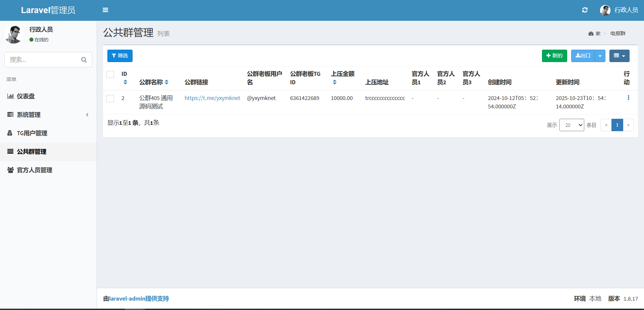Click the blue 筛选 filter button
This screenshot has height=310, width=644.
[120, 56]
